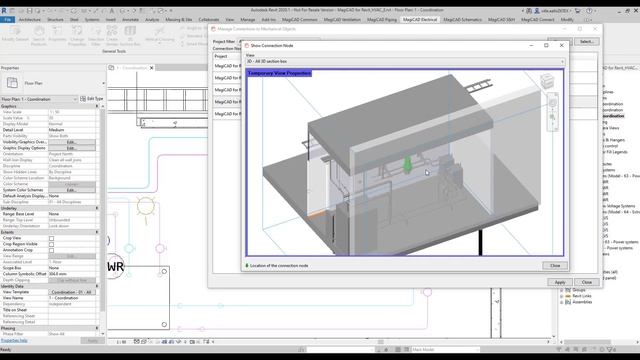Click the Help question mark icon
Viewport: 640px width, 360px height.
click(x=589, y=11)
